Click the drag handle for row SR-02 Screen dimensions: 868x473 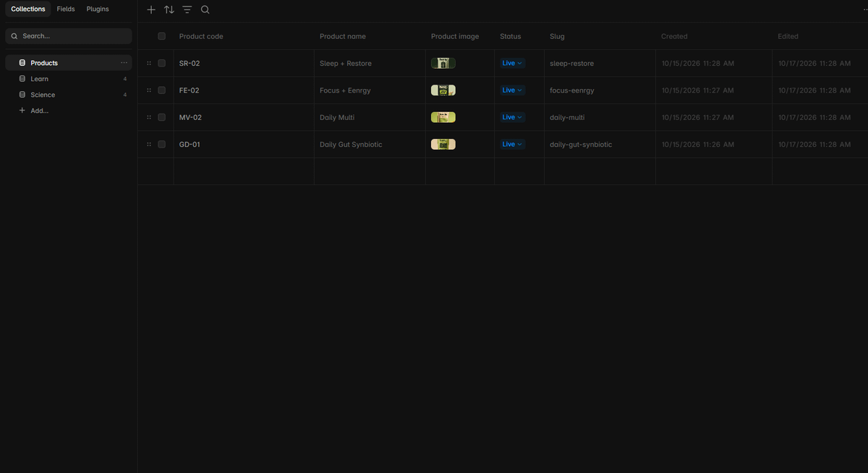(149, 63)
